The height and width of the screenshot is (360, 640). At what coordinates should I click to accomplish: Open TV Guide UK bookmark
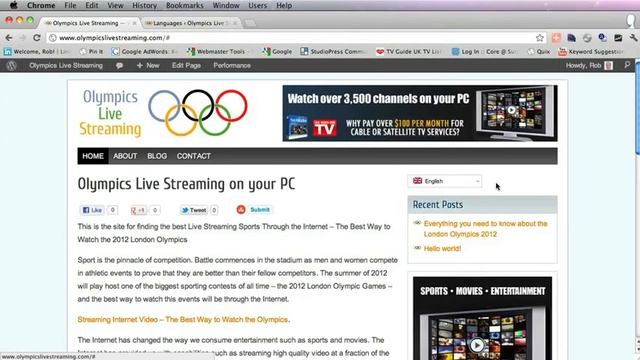point(409,51)
